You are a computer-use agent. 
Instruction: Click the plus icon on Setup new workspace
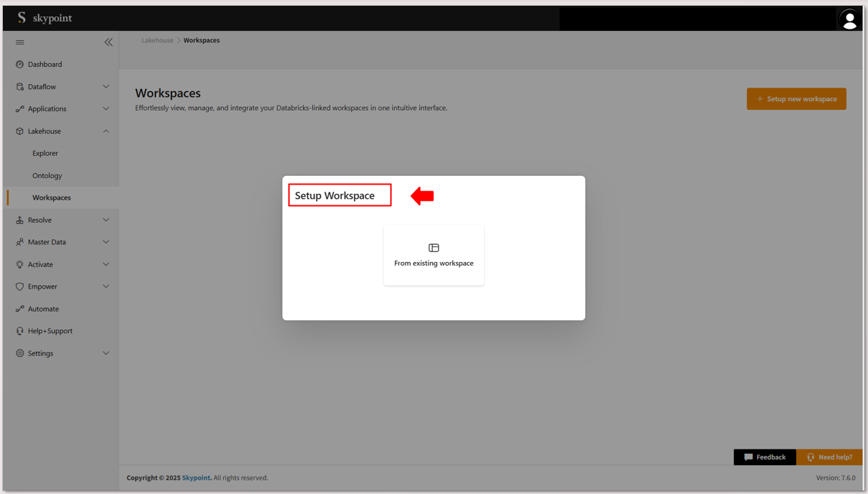[760, 99]
